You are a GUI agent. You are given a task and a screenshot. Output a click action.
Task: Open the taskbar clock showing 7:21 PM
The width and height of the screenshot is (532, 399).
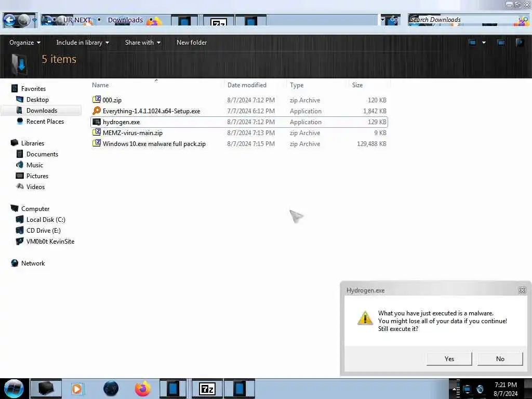click(x=506, y=389)
